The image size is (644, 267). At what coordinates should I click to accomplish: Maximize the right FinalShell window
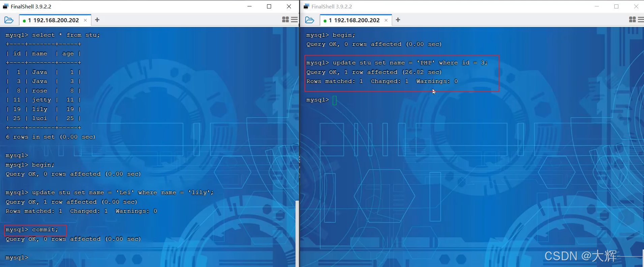point(616,6)
